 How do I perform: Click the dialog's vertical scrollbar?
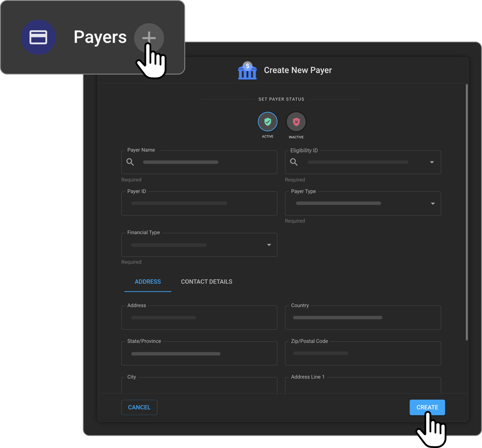pyautogui.click(x=466, y=213)
